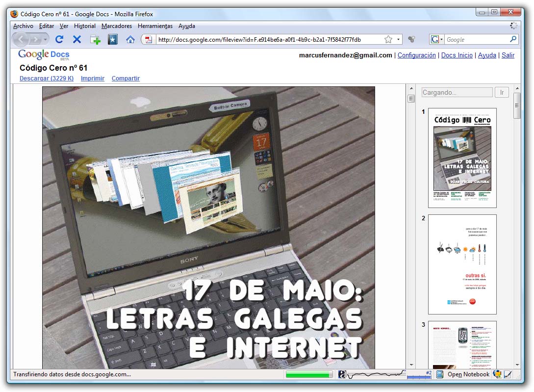Click the PDF site icon in address bar
This screenshot has width=534, height=392.
pyautogui.click(x=149, y=40)
